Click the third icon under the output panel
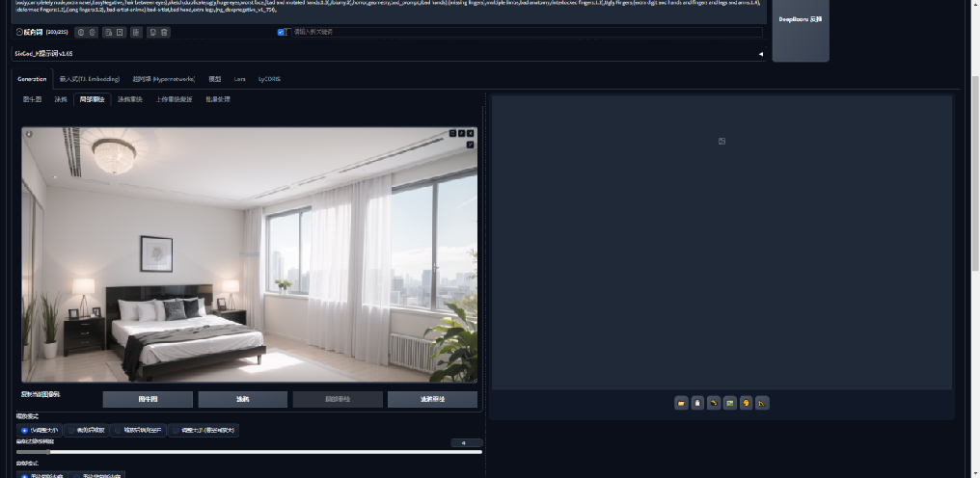The width and height of the screenshot is (980, 478). click(714, 403)
